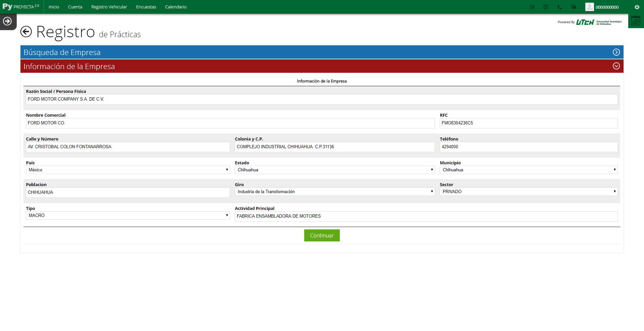Open the Cuenta menu
Image resolution: width=644 pixels, height=331 pixels.
[x=75, y=7]
